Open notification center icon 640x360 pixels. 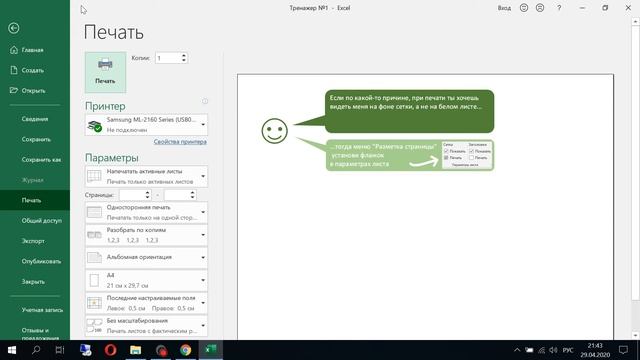pos(623,350)
